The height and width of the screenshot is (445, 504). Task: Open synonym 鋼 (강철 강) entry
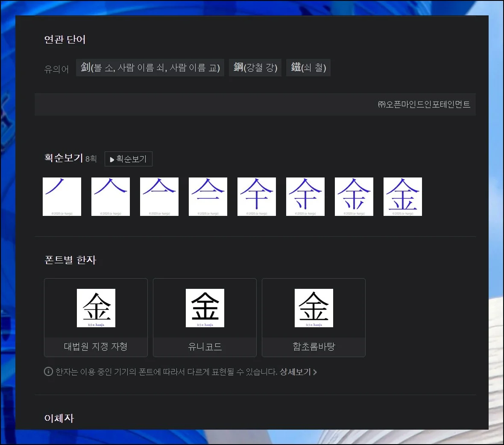255,67
